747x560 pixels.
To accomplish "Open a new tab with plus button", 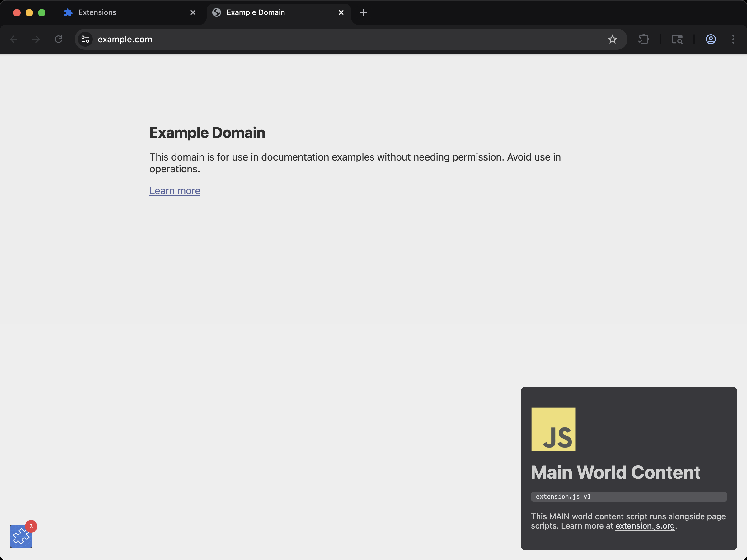I will (363, 12).
